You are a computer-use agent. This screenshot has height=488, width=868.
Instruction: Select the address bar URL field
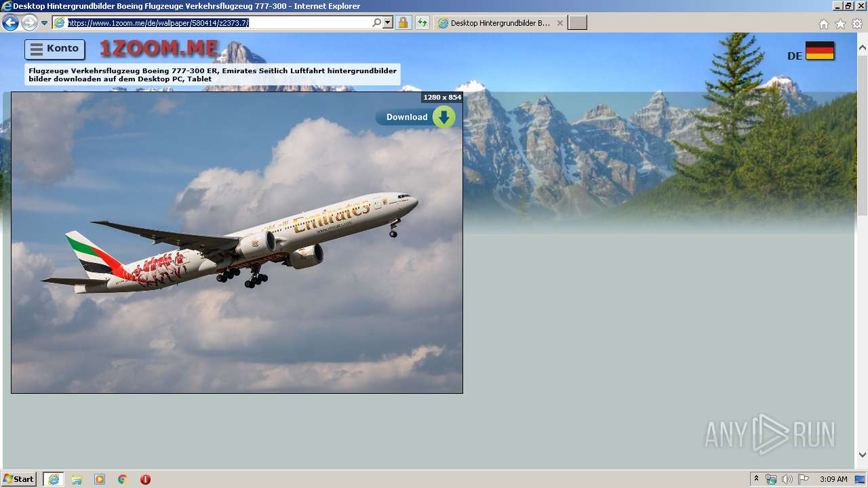click(218, 23)
